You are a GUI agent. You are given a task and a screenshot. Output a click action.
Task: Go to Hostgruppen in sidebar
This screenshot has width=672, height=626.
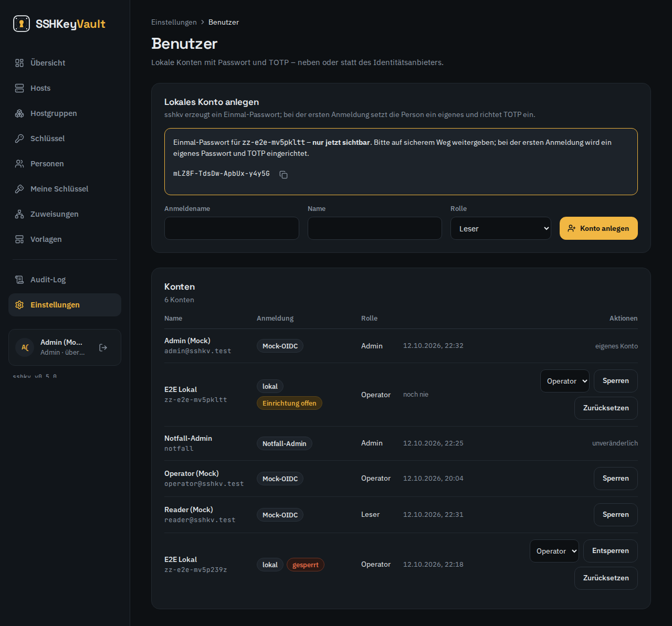pyautogui.click(x=65, y=113)
